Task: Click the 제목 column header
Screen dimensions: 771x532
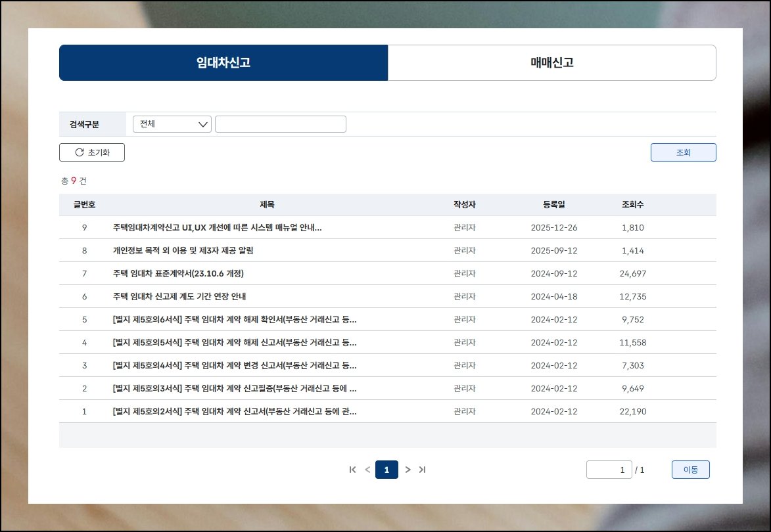Action: click(x=267, y=205)
